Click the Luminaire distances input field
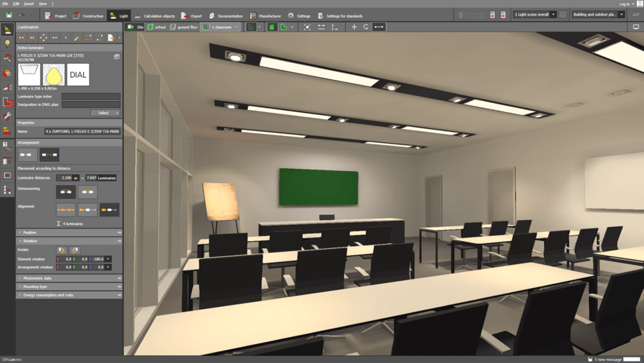Viewport: 644px width, 363px height. 65,178
